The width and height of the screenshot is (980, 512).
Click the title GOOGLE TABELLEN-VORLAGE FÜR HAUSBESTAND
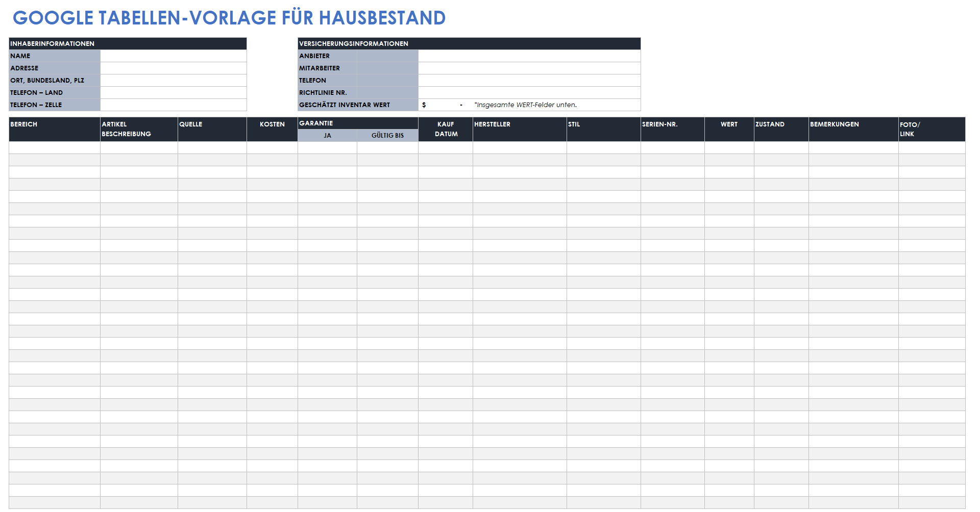tap(229, 18)
